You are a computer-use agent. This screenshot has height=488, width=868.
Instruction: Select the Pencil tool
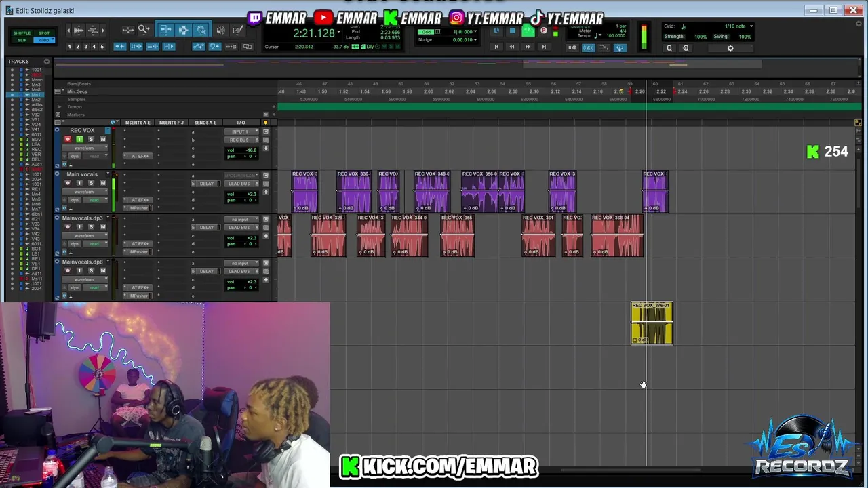[237, 30]
